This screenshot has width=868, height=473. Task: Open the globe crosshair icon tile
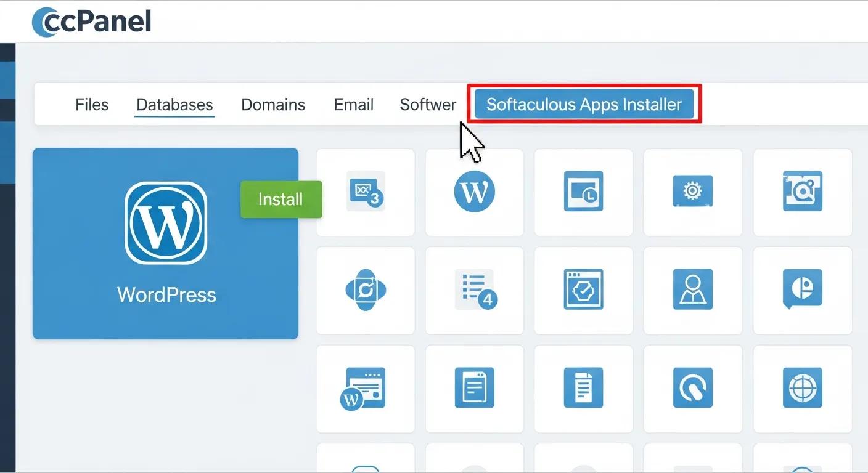[803, 389]
